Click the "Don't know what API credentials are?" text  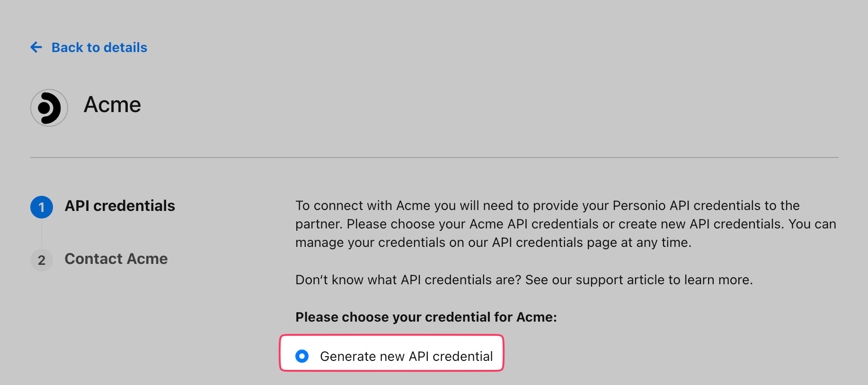click(x=408, y=280)
